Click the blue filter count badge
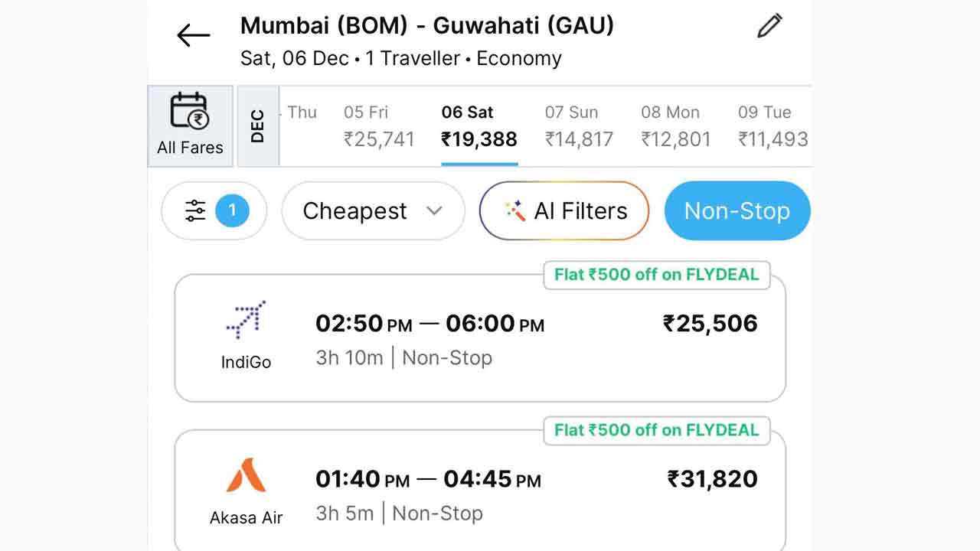980x551 pixels. [232, 210]
